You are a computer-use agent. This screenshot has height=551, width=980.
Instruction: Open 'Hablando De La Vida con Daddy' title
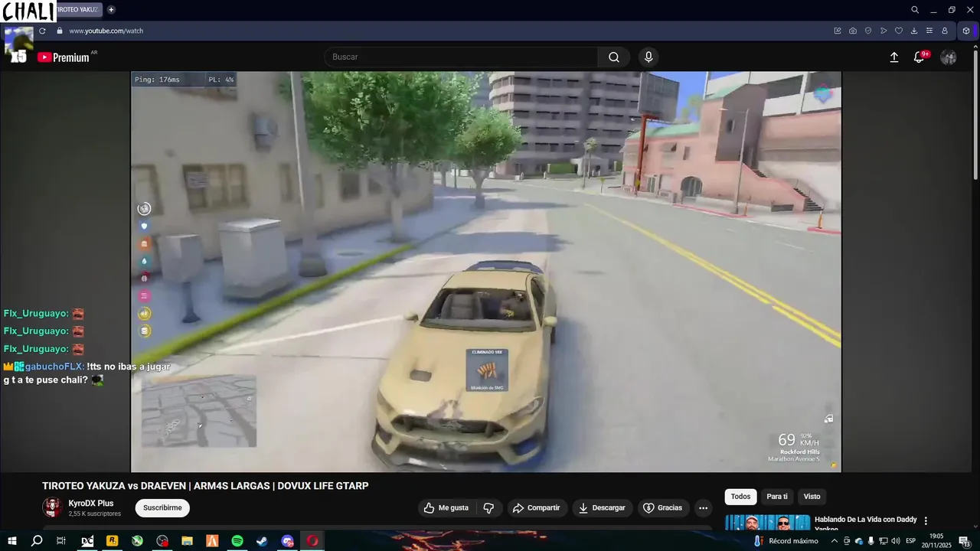coord(865,520)
